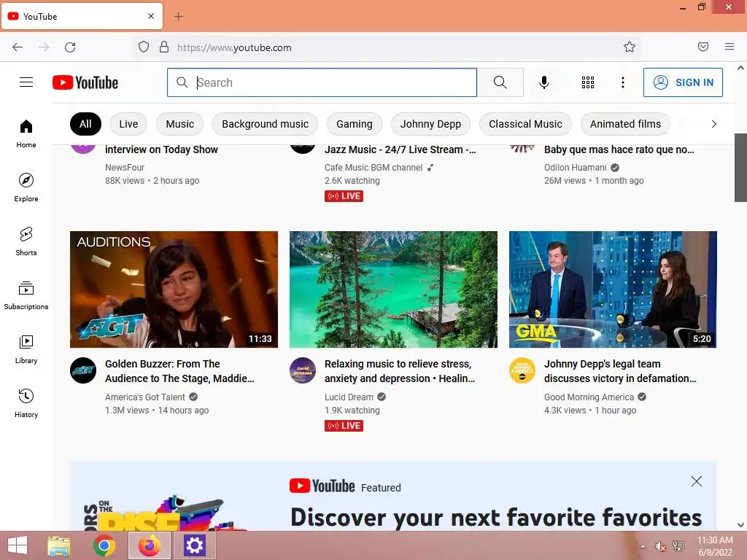Image resolution: width=747 pixels, height=560 pixels.
Task: Click the site security padlock icon
Action: (164, 47)
